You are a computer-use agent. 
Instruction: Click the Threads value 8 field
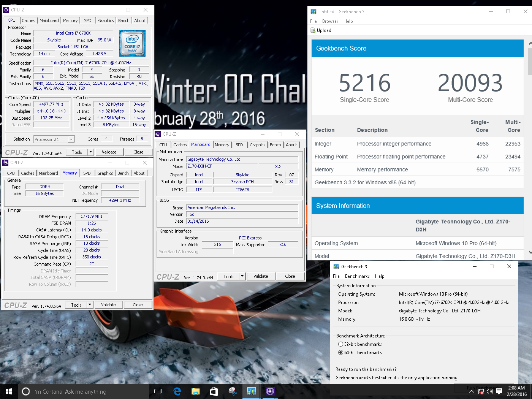click(x=142, y=139)
